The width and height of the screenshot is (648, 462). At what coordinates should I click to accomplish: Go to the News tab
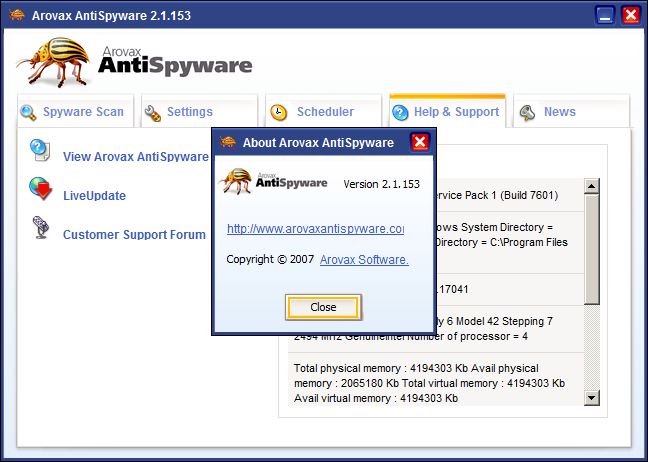coord(572,112)
